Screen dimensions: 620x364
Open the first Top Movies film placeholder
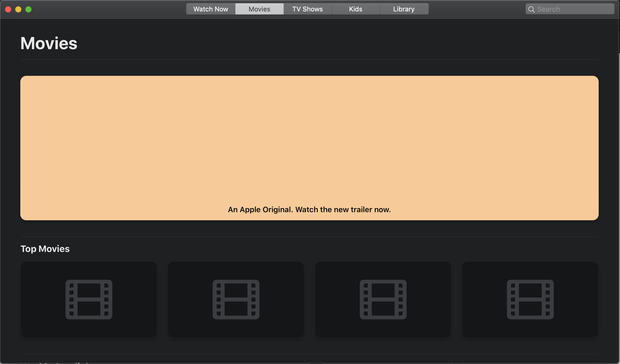coord(89,299)
